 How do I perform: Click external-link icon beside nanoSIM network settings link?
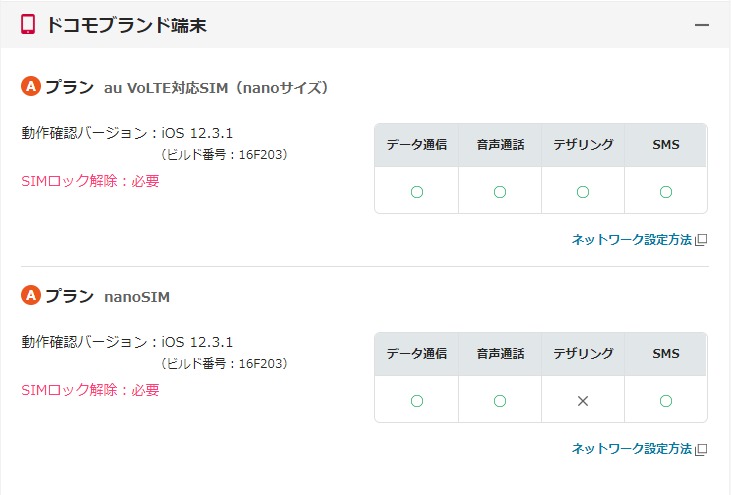coord(701,449)
